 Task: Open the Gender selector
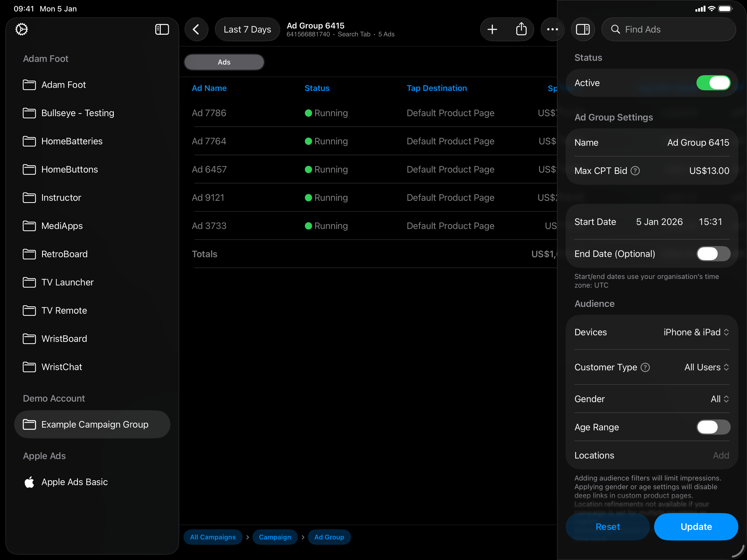(719, 399)
